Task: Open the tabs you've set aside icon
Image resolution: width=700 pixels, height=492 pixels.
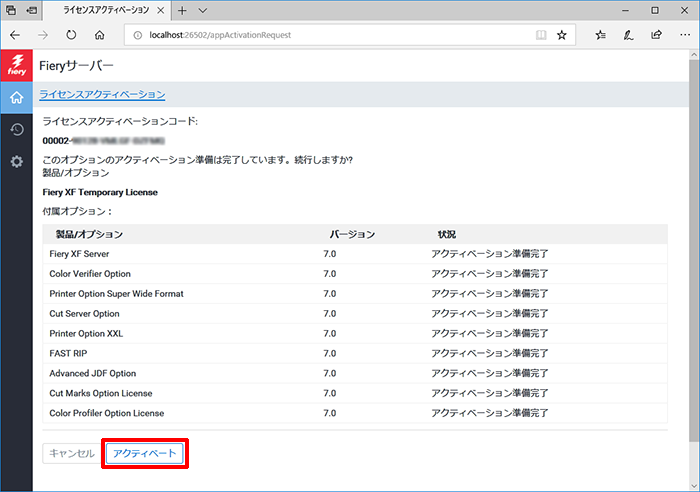Action: tap(11, 10)
